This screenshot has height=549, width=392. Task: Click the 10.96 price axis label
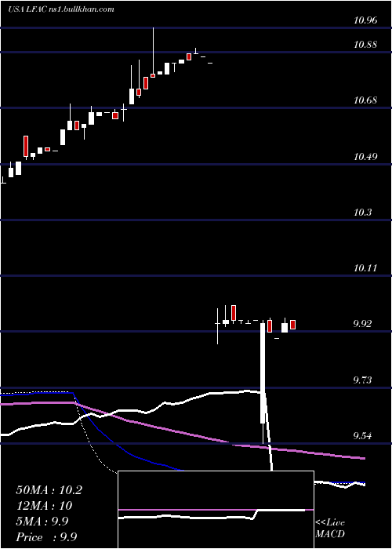click(365, 20)
